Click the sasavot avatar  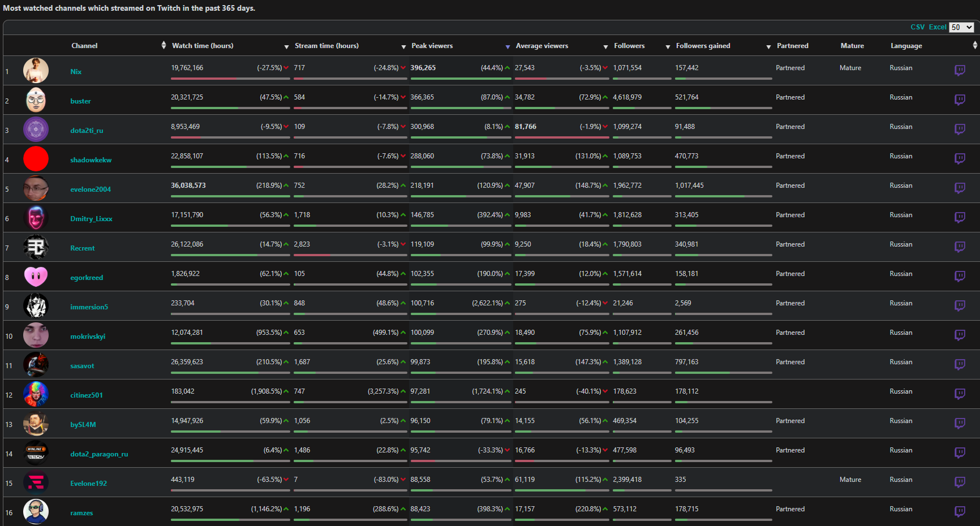(x=36, y=365)
